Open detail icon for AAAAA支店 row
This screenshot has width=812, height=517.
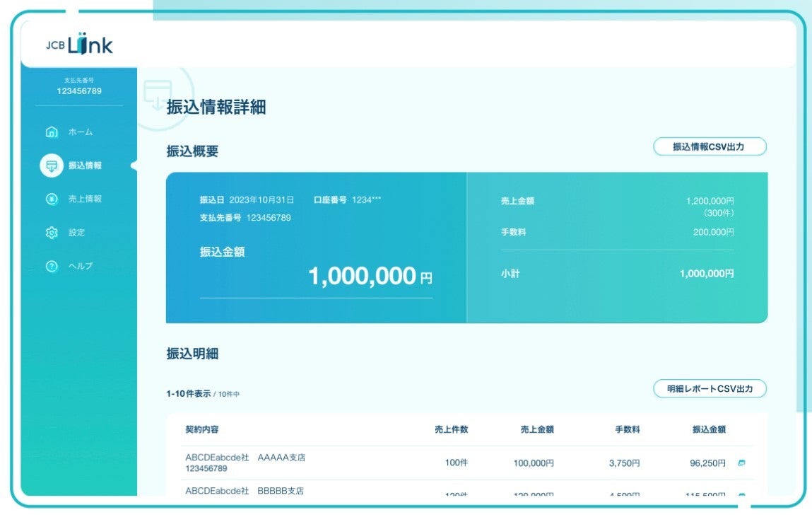click(741, 463)
